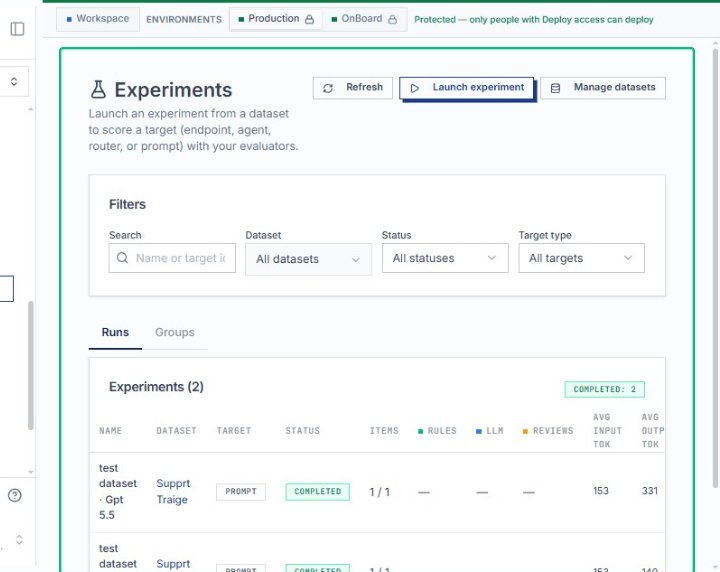Focus the Name or target search field
Screen dimensions: 720x572
(172, 258)
